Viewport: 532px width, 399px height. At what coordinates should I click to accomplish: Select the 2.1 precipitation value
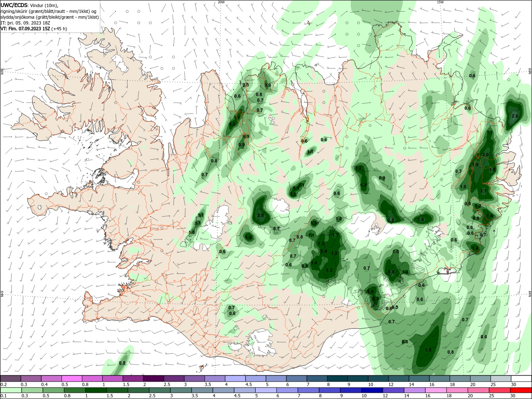tap(483, 191)
